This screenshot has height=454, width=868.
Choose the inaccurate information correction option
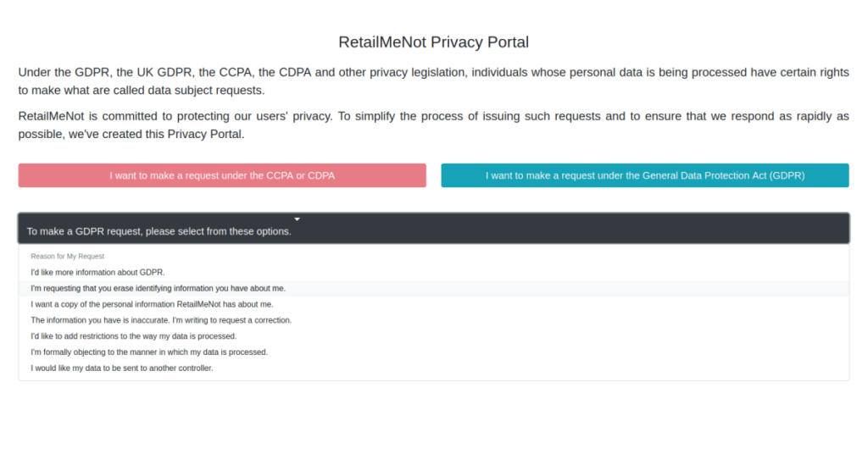[161, 320]
